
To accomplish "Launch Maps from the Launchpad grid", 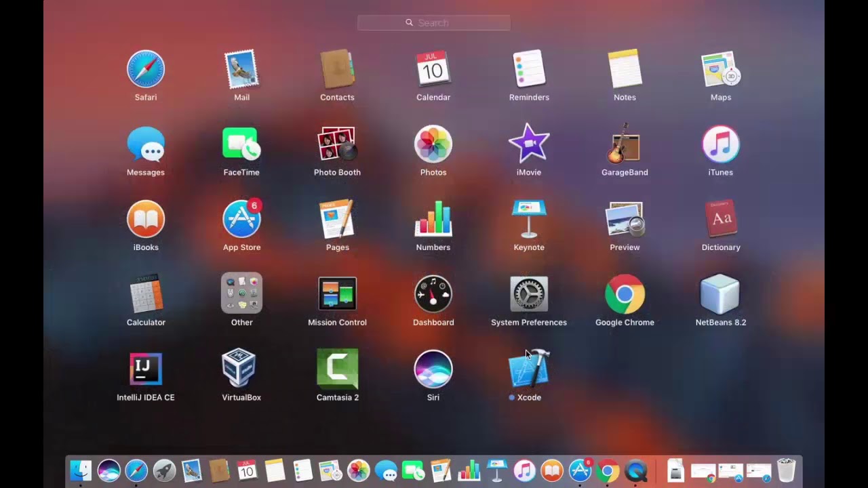I will tap(721, 69).
